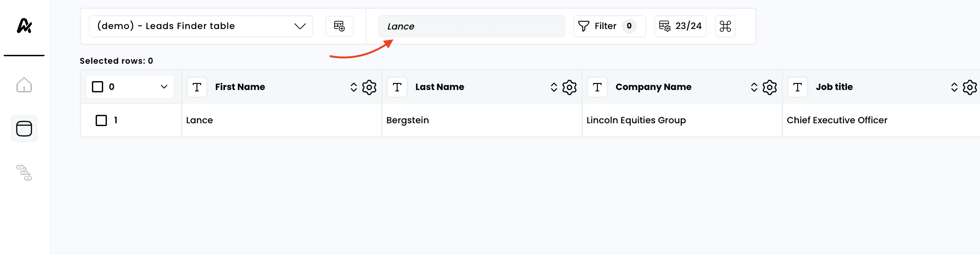The width and height of the screenshot is (980, 255).
Task: Open Company Name column settings gear
Action: click(x=770, y=87)
